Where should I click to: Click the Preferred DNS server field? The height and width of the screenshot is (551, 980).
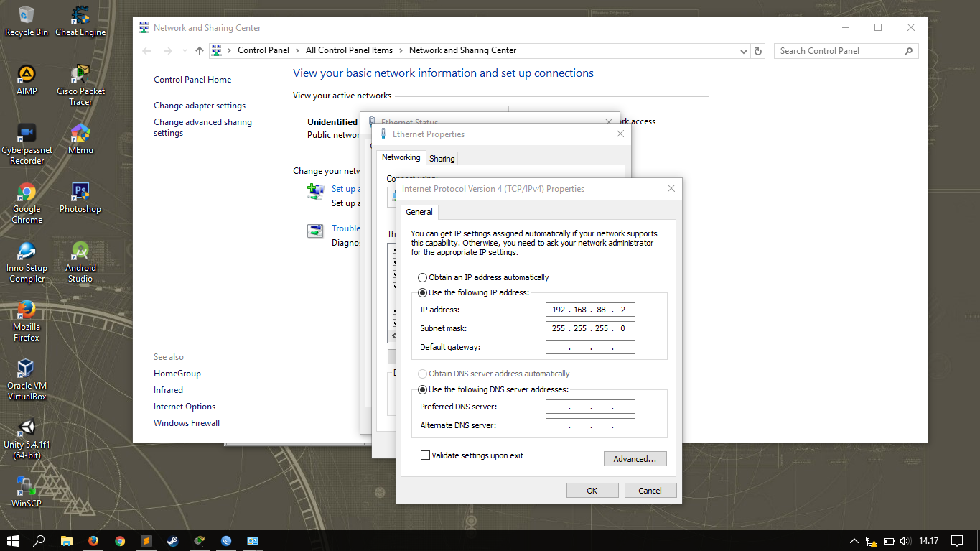590,407
